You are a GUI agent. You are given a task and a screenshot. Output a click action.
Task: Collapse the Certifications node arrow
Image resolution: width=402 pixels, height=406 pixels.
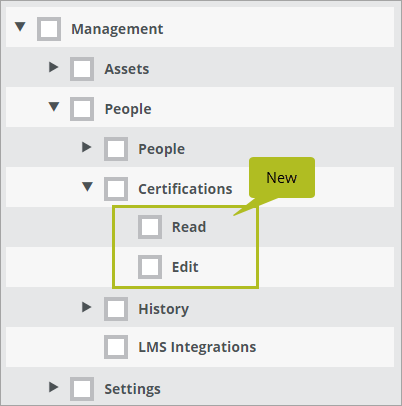(87, 187)
